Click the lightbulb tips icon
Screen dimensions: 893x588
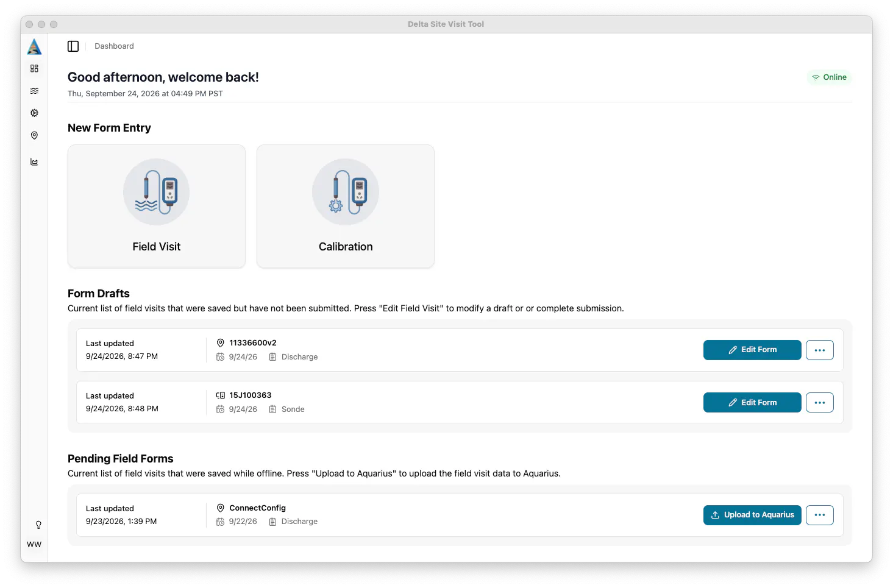(x=38, y=525)
